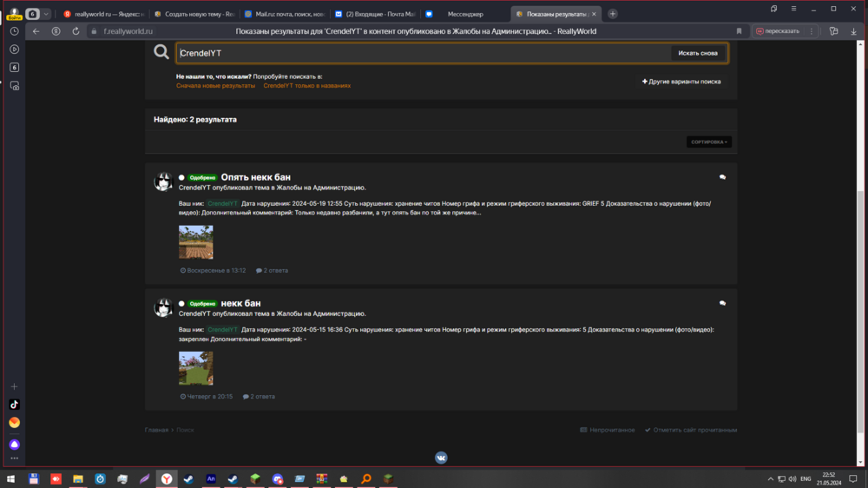Click 'Войти' profile login button

click(x=14, y=14)
